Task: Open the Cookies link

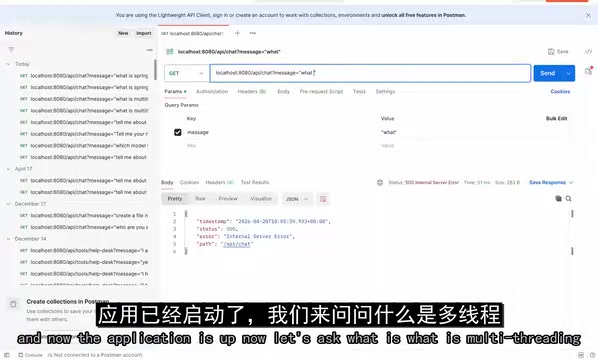Action: pos(560,92)
